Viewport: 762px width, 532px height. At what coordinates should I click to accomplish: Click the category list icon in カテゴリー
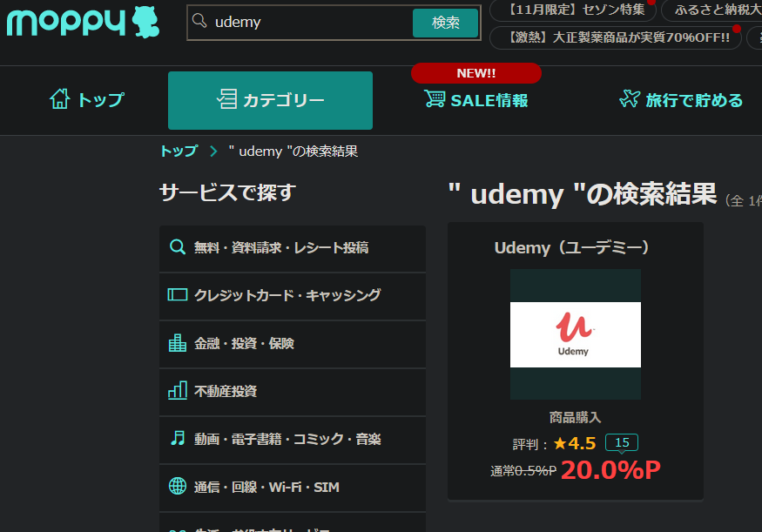pos(227,98)
